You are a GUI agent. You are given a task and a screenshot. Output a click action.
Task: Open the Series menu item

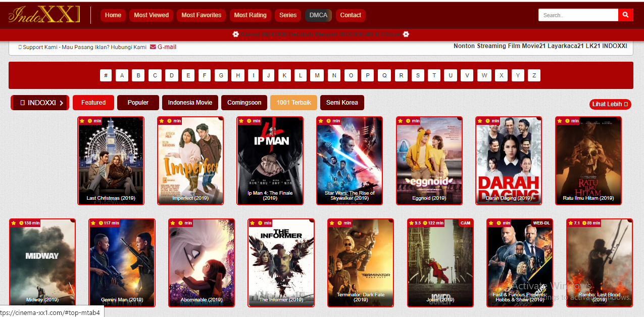click(288, 15)
